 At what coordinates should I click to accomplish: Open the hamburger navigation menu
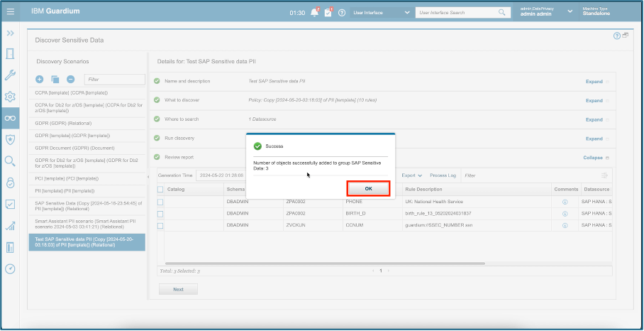pyautogui.click(x=10, y=11)
